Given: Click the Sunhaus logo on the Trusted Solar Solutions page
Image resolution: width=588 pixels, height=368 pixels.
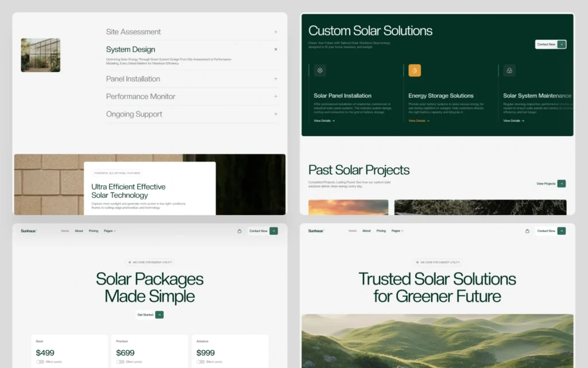Looking at the screenshot, I should pyautogui.click(x=316, y=231).
